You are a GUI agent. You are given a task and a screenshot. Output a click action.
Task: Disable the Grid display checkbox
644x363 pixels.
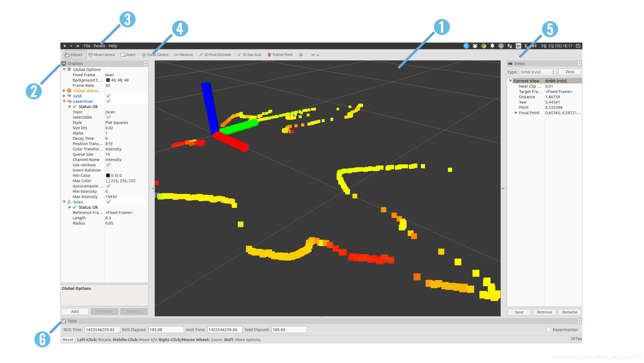(x=108, y=96)
